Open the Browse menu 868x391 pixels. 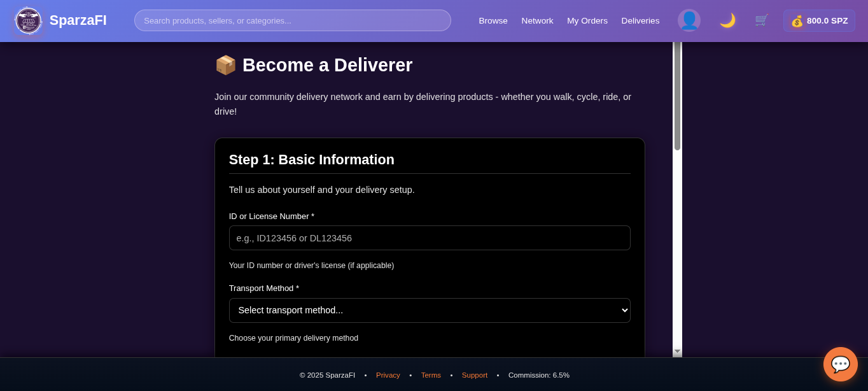coord(493,20)
